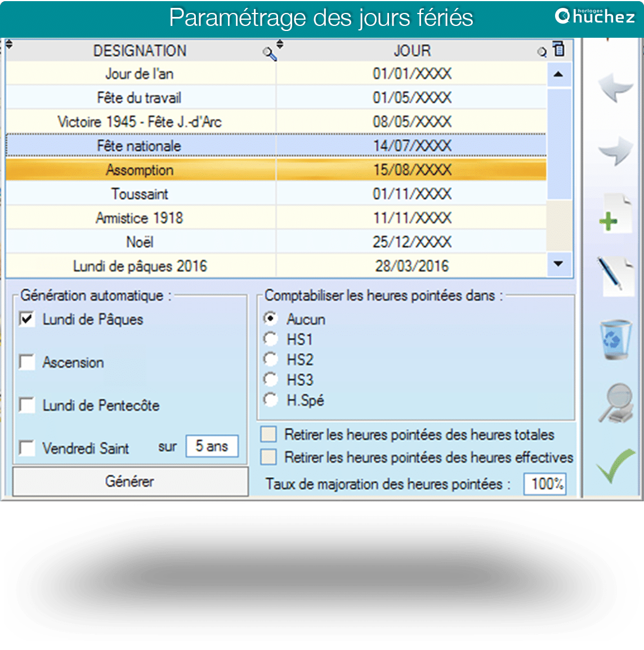Click the scrollbar down arrow of holiday list
Screen dimensions: 644x650
pyautogui.click(x=558, y=264)
